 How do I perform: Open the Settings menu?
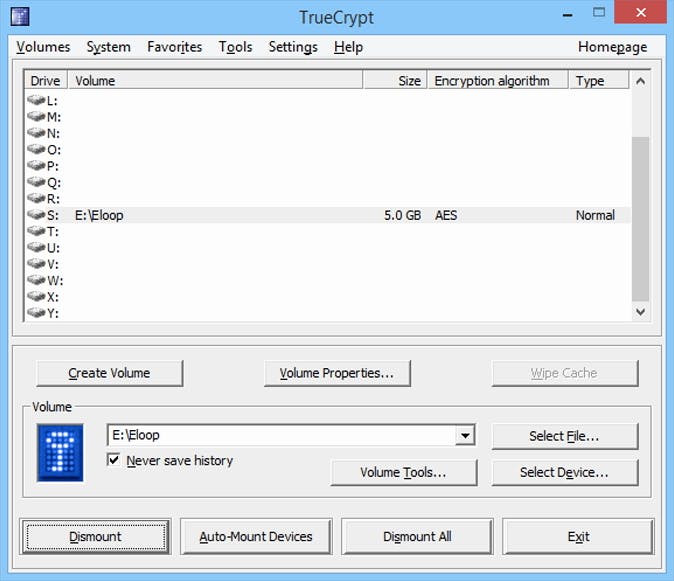293,47
